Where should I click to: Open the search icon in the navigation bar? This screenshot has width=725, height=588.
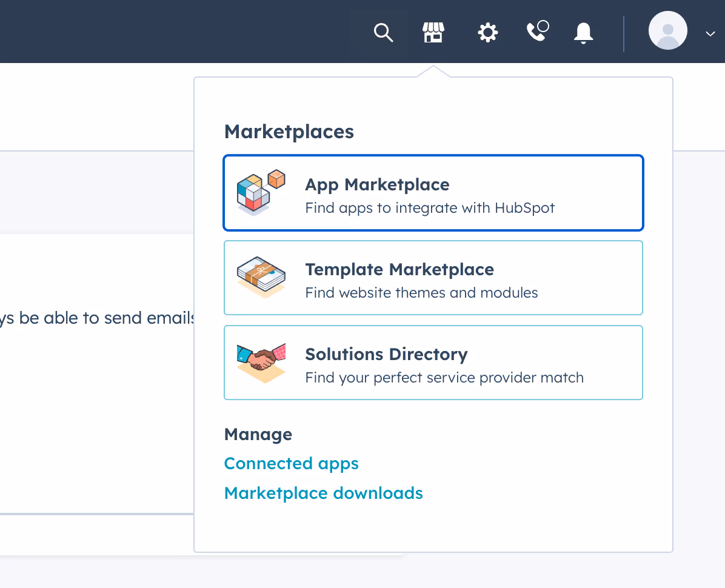[384, 33]
